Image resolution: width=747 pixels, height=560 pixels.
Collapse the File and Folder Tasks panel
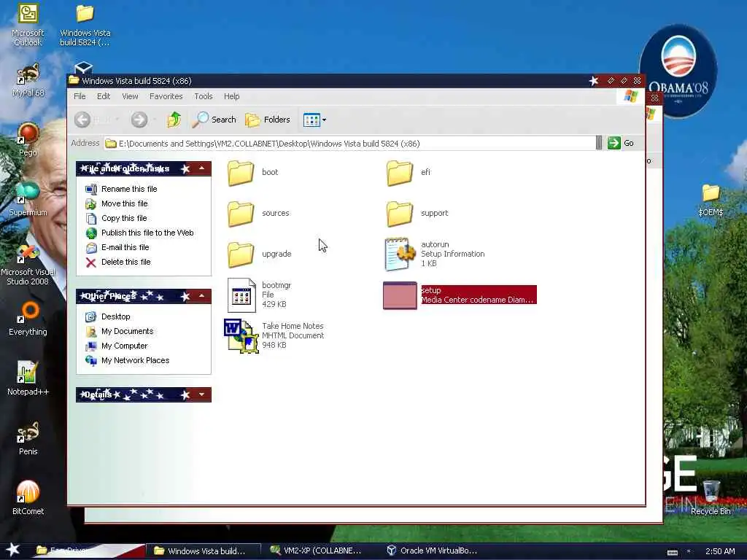(201, 168)
